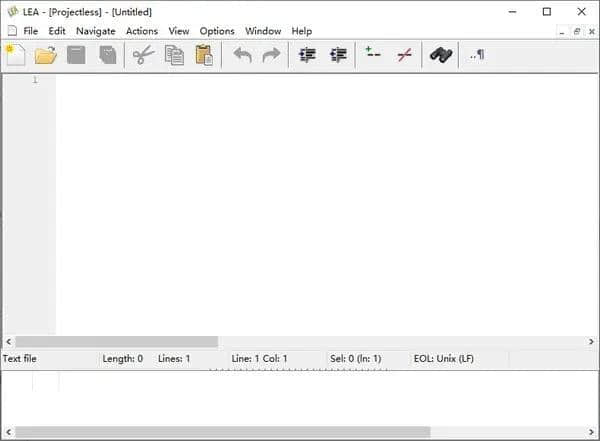The width and height of the screenshot is (600, 441).
Task: Create a new file with toolbar icon
Action: pos(15,55)
